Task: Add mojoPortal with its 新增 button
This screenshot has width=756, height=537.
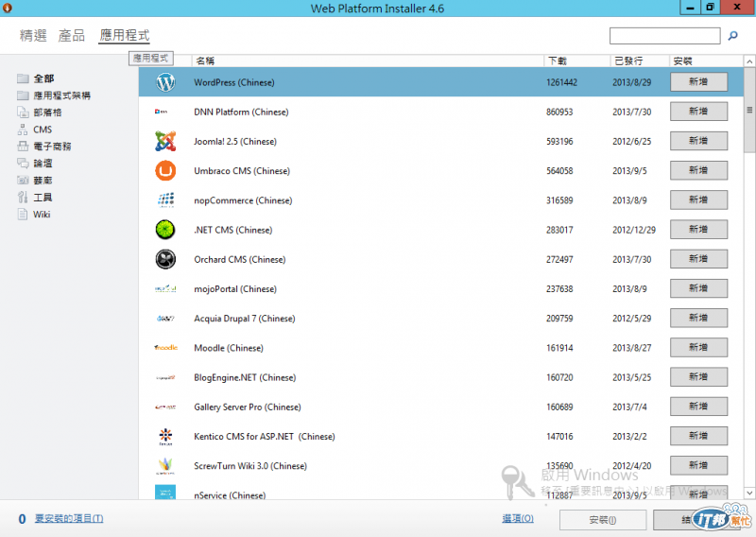Action: point(698,288)
